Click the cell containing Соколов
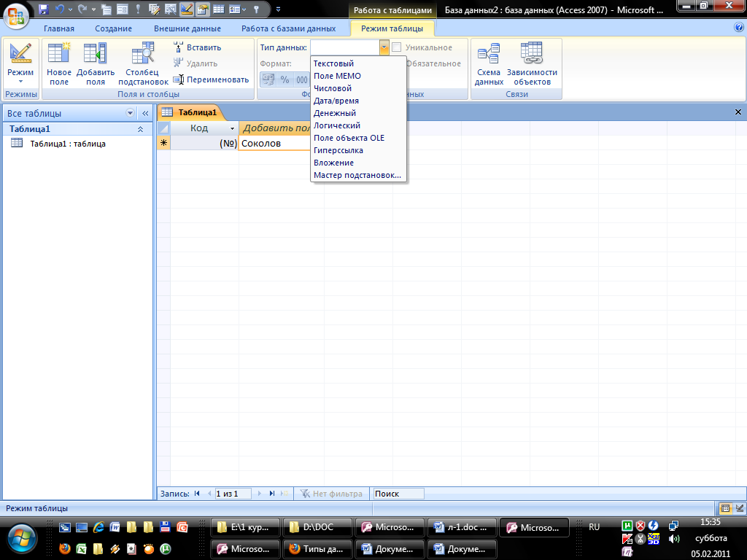Screen dimensions: 747x560 [274, 143]
